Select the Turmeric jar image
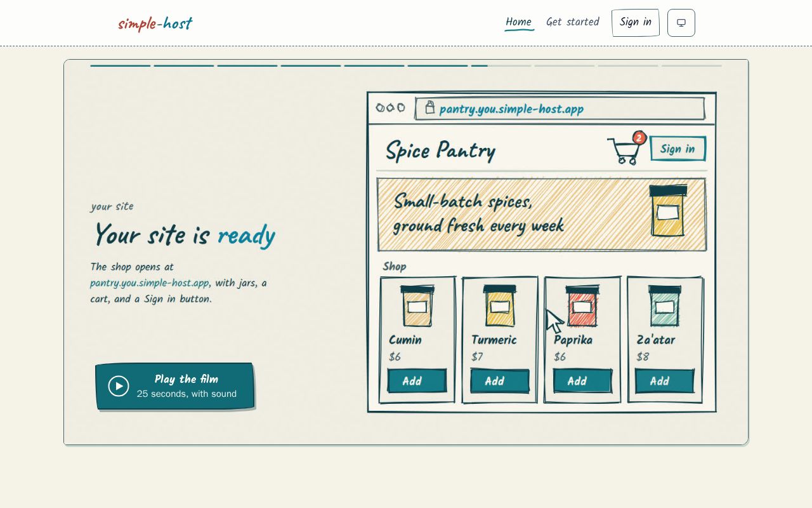The width and height of the screenshot is (812, 508). coord(500,306)
